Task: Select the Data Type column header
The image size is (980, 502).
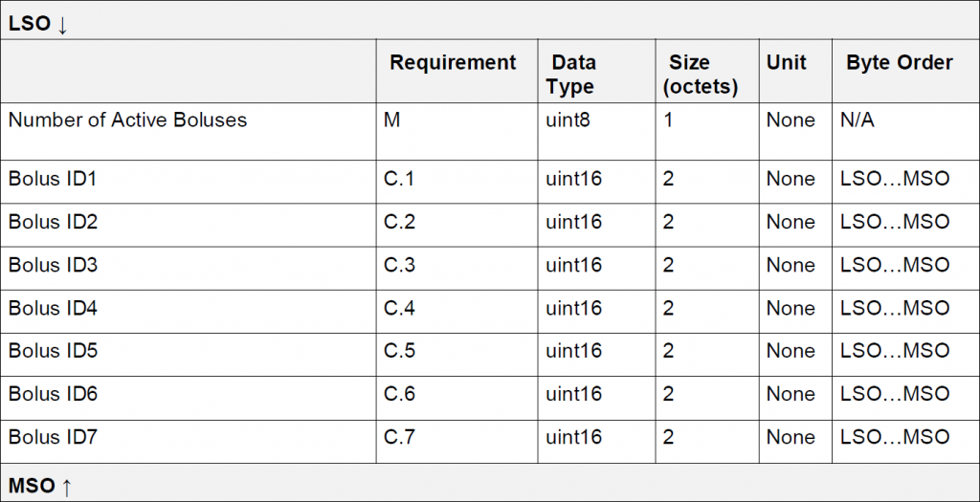Action: [573, 75]
